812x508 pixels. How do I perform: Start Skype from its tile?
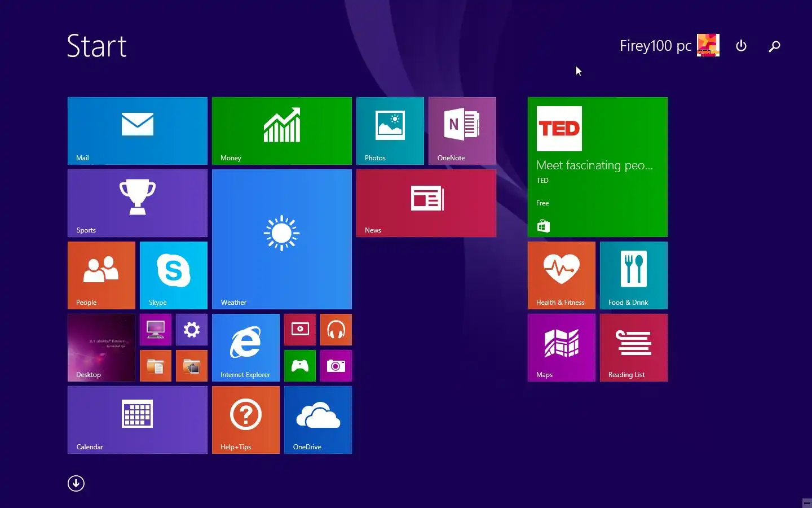click(x=174, y=275)
